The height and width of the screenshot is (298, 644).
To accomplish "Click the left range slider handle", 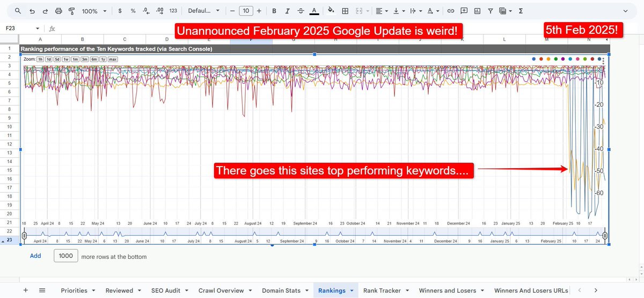I will 24,235.
